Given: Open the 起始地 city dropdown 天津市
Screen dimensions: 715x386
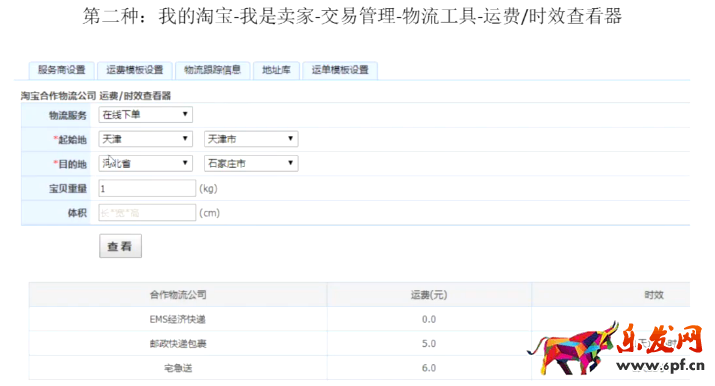Looking at the screenshot, I should pos(251,139).
